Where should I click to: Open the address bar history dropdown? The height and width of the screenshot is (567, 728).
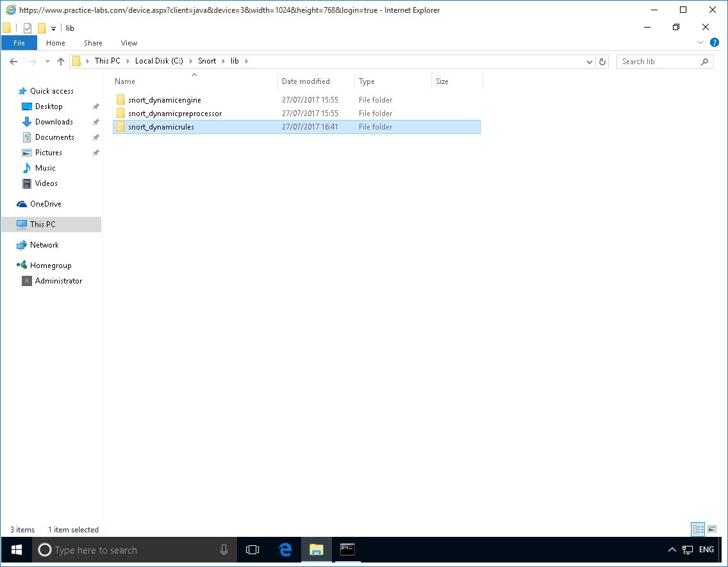tap(590, 62)
